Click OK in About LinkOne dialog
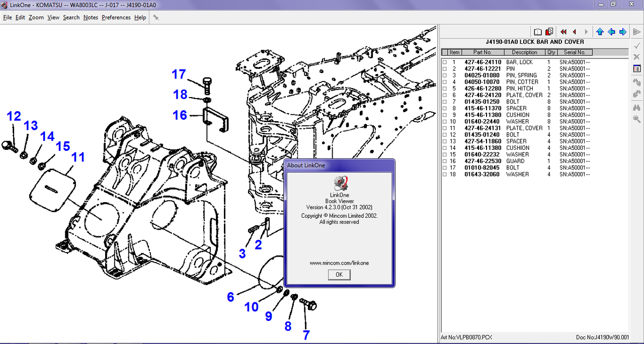The width and height of the screenshot is (644, 344). [339, 275]
